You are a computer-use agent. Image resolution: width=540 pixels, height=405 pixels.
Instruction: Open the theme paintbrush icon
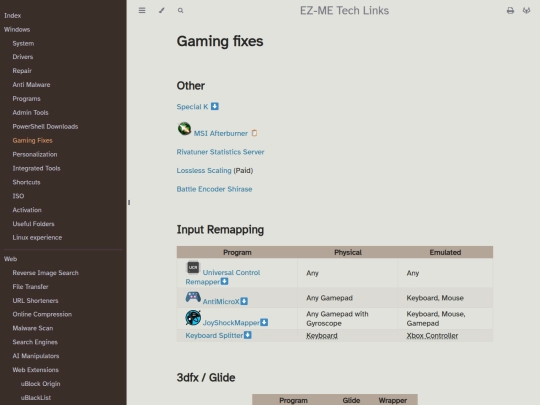[162, 10]
